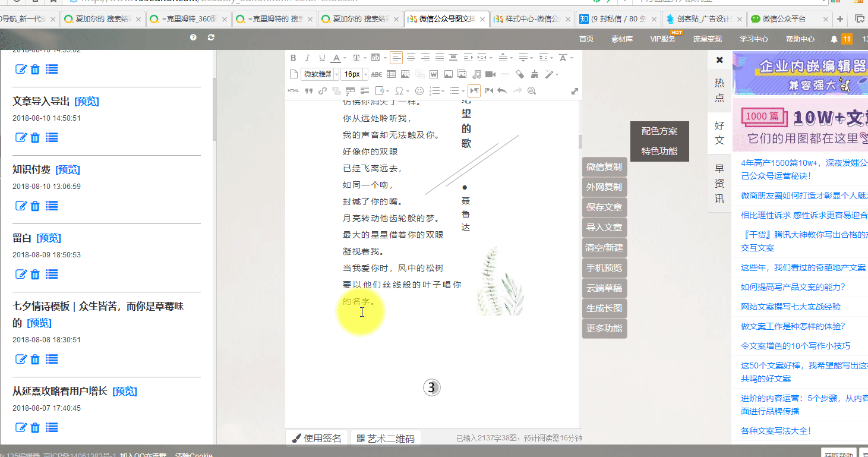Screen dimensions: 868x457
Task: Switch text direction to right-to-left
Action: 488,91
